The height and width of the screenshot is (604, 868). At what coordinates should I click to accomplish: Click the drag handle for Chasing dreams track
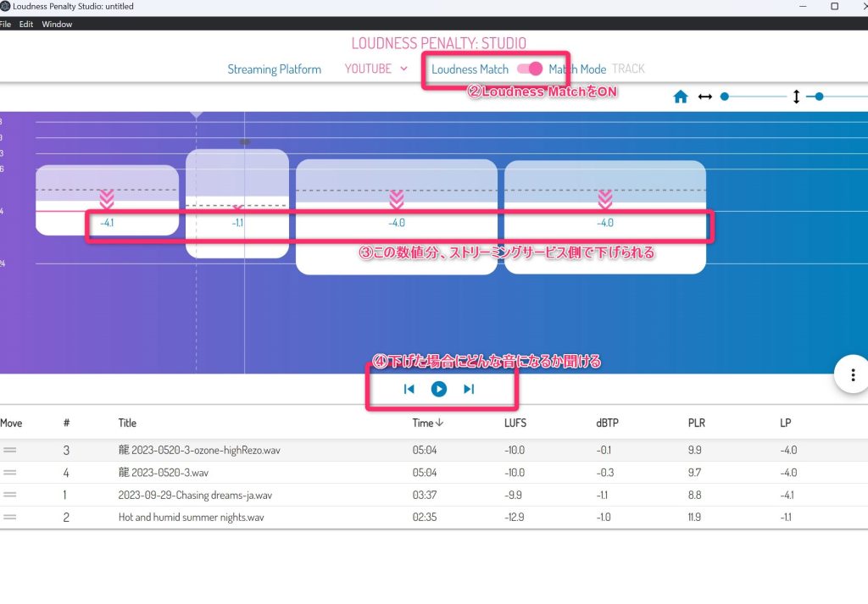tap(10, 495)
